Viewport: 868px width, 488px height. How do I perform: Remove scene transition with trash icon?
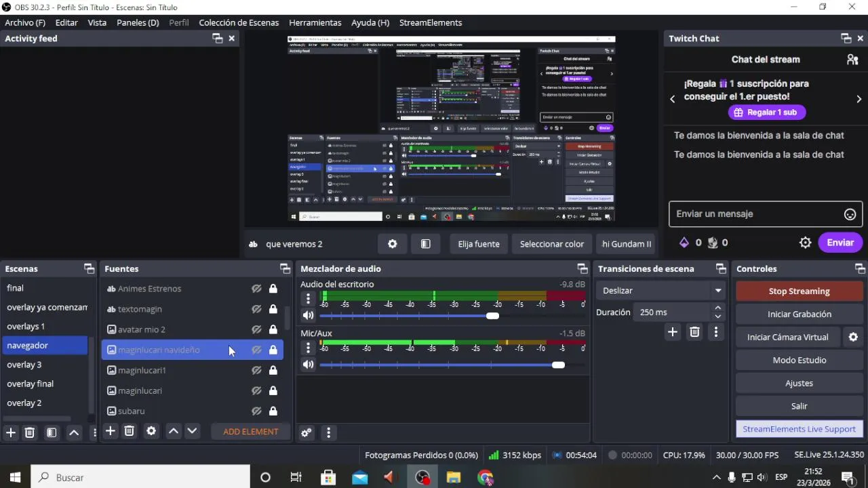click(694, 331)
